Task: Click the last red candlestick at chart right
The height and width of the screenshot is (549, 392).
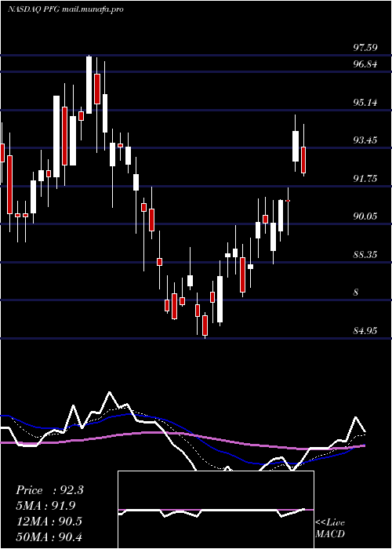Action: coord(303,160)
